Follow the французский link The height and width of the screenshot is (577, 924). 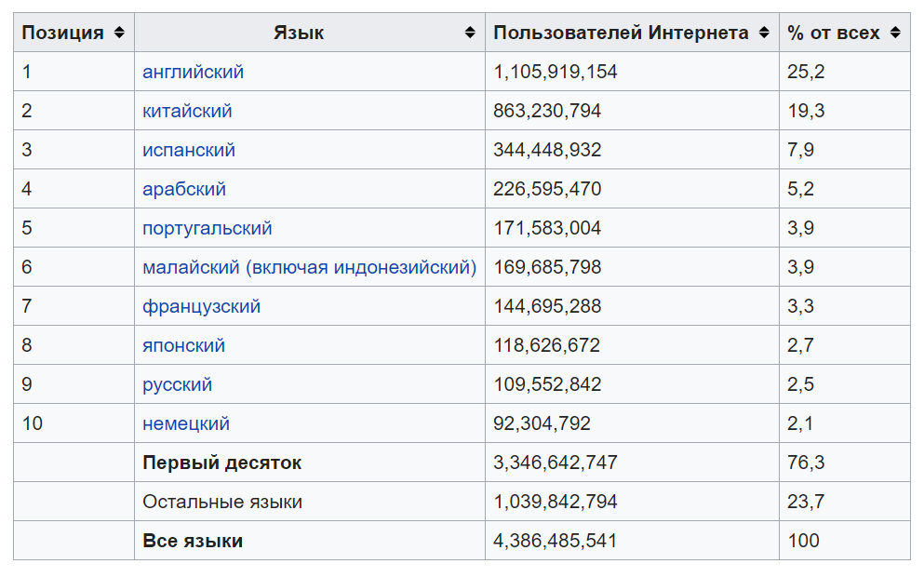coord(201,306)
